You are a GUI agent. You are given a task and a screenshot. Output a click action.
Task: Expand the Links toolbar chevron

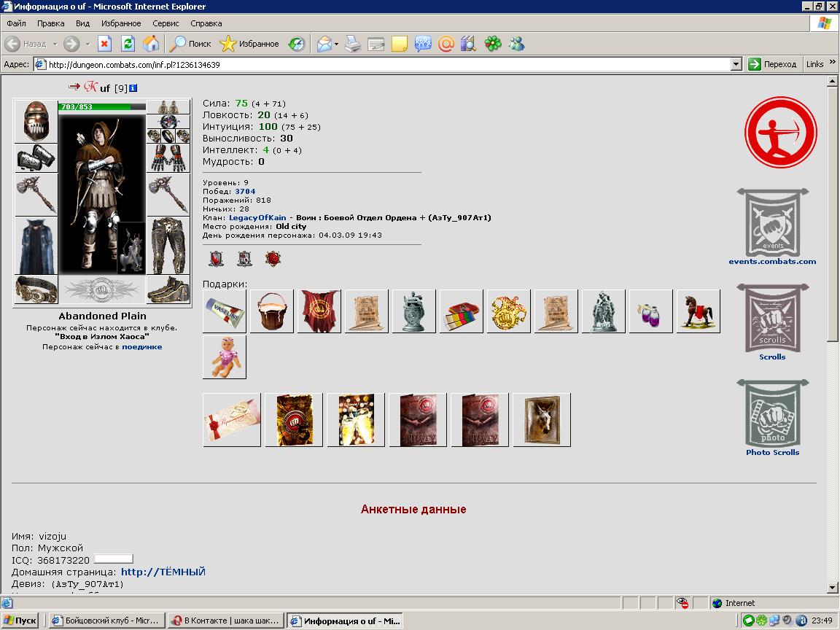coord(833,63)
